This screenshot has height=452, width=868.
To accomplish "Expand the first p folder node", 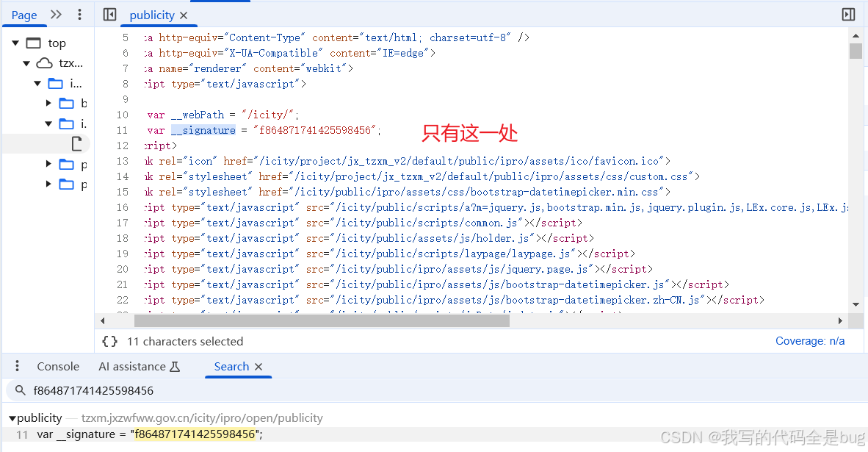I will coord(48,164).
